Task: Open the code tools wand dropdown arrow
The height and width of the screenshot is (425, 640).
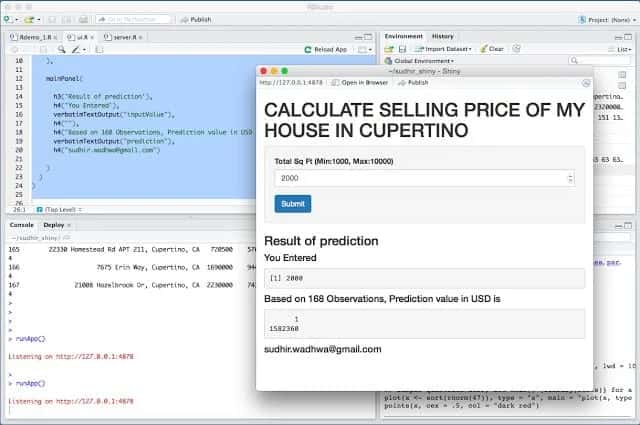Action: pyautogui.click(x=84, y=50)
